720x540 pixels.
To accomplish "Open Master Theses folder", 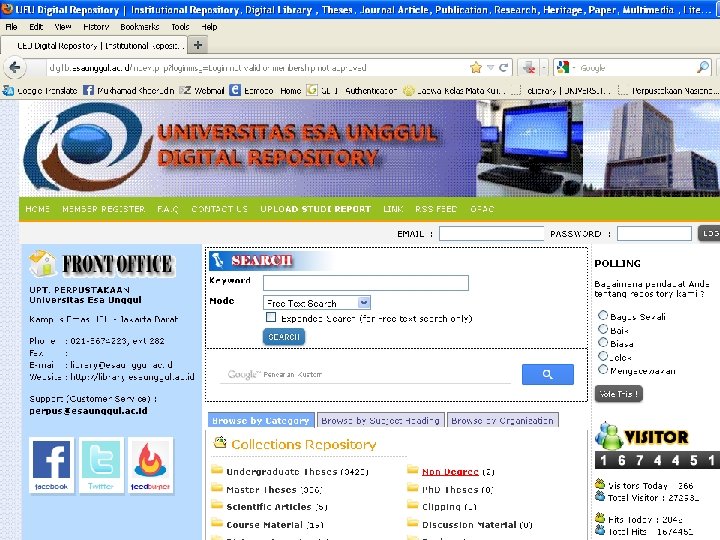I will pos(267,489).
